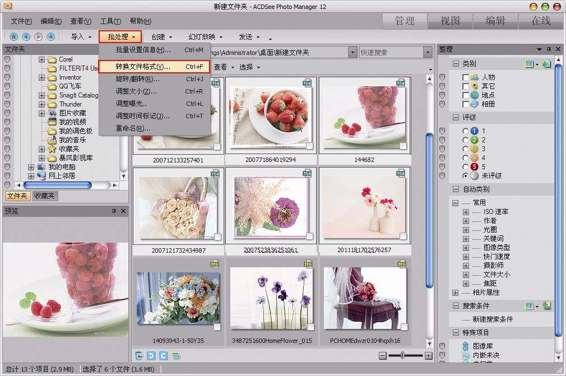Select the vase flowers thumbnail 20111817022576257
Screen dimensions: 566x376
click(x=364, y=205)
